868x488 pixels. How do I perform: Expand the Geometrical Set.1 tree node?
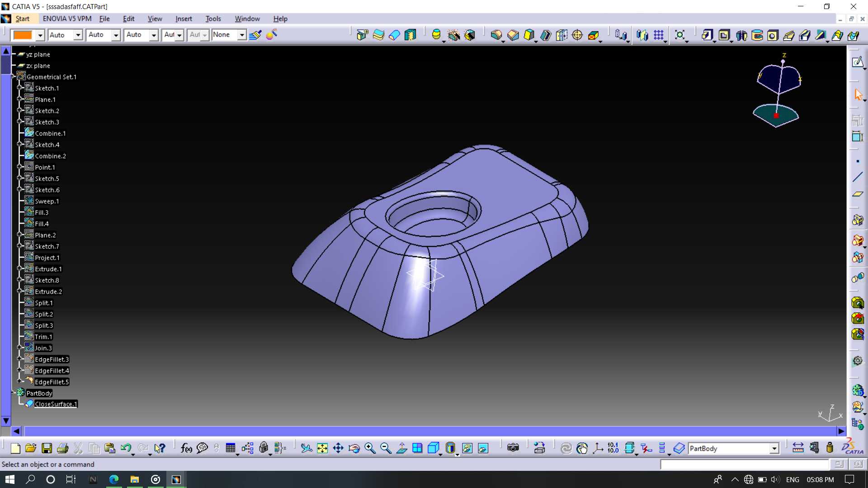click(14, 77)
